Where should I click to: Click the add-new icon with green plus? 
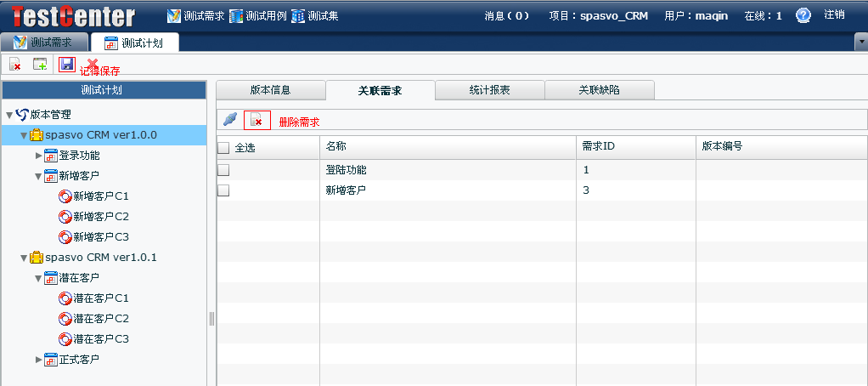tap(40, 65)
